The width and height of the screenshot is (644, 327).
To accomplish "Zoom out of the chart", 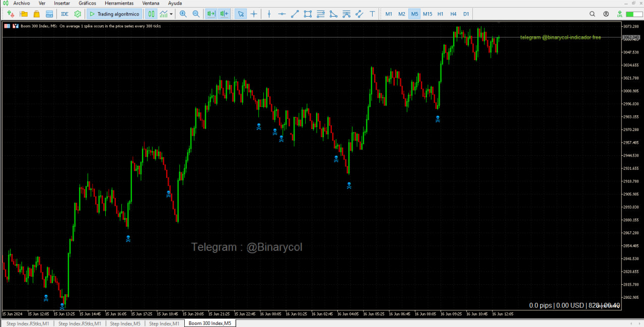I will [196, 14].
